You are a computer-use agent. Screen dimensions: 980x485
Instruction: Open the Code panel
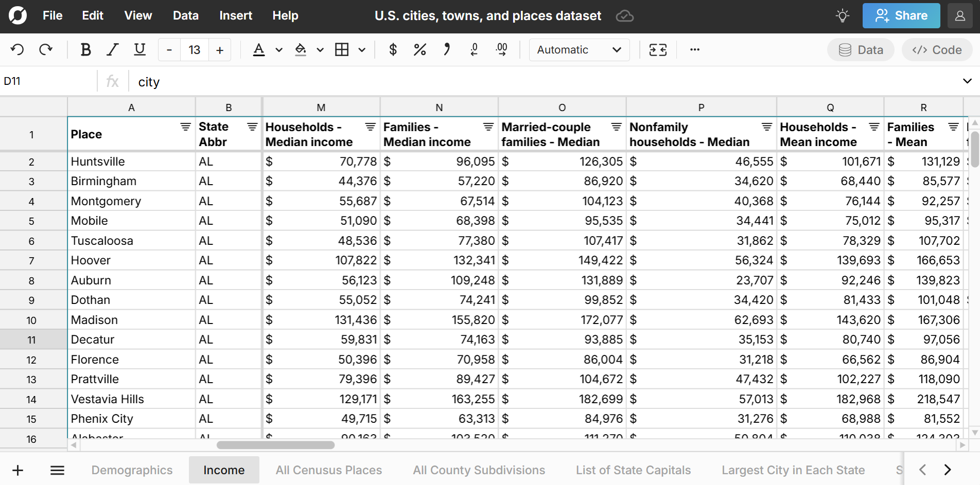click(x=937, y=49)
